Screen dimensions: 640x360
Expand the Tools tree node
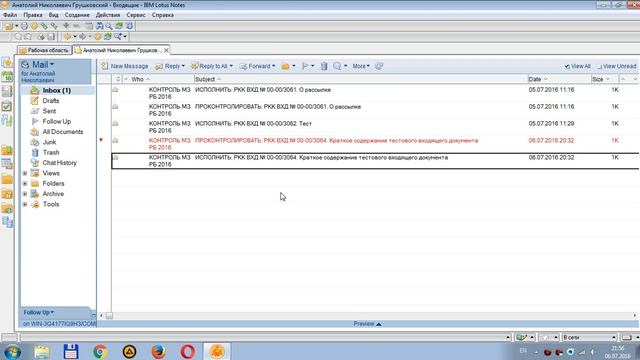point(25,204)
